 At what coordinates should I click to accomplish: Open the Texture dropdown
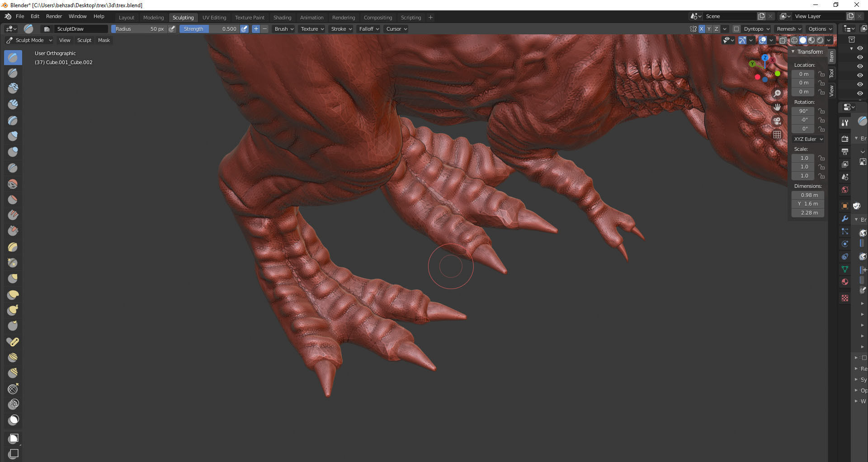[312, 29]
